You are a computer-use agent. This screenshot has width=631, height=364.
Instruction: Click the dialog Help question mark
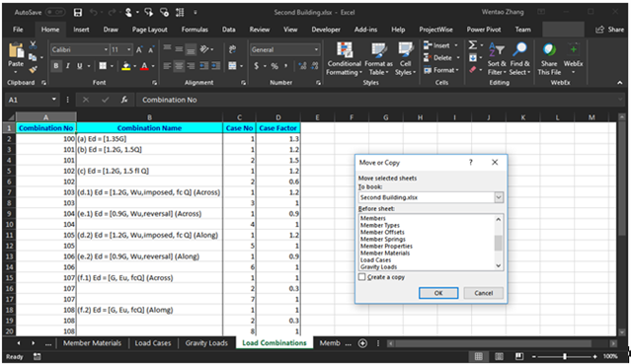tap(470, 163)
